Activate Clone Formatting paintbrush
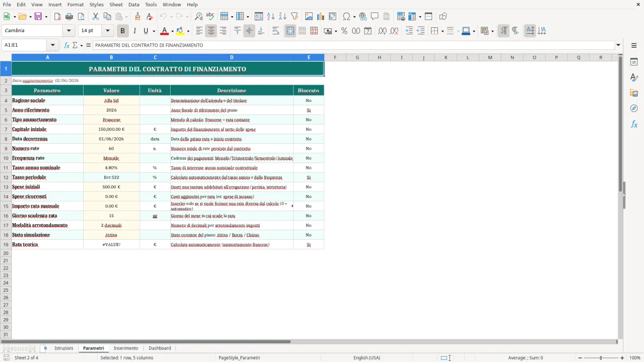Image resolution: width=644 pixels, height=362 pixels. 137,17
